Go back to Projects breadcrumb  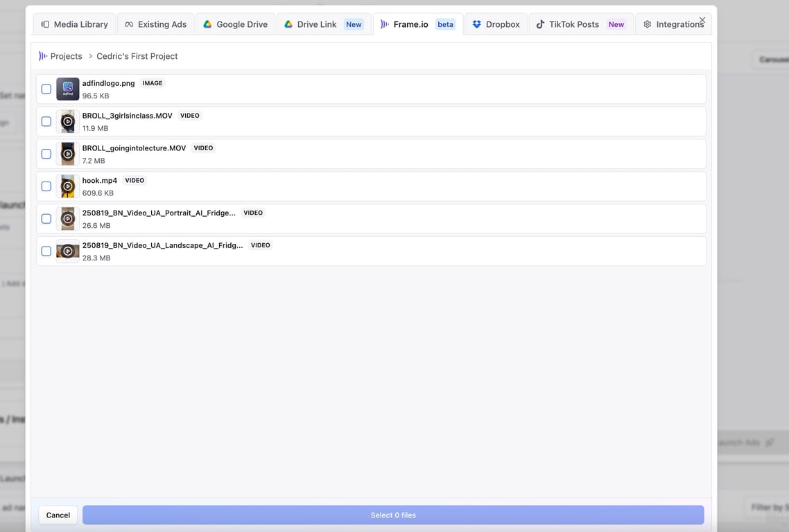pos(66,56)
